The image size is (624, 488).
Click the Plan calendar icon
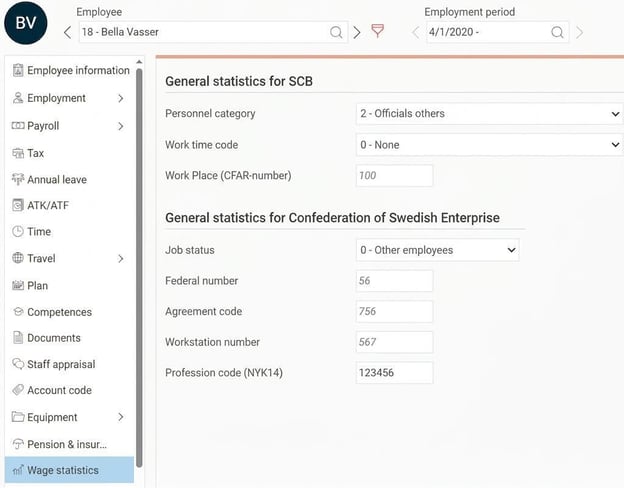coord(18,285)
